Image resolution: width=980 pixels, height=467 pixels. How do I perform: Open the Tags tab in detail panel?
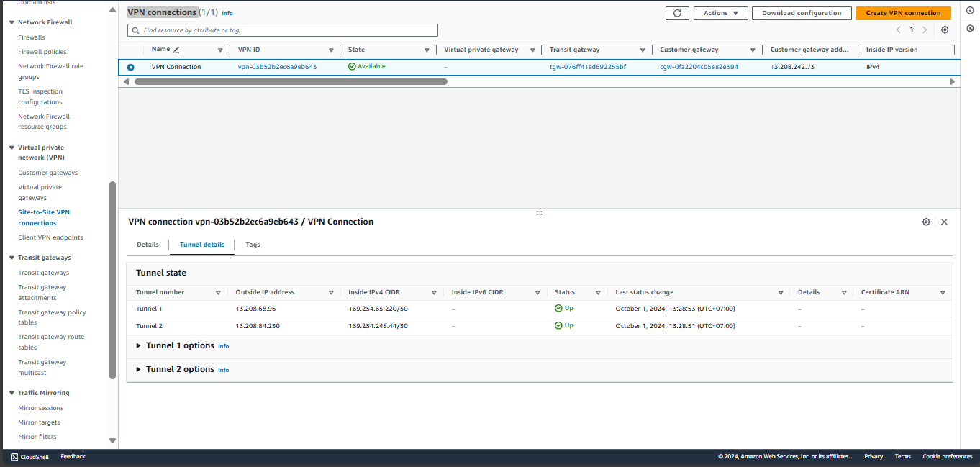(x=253, y=245)
